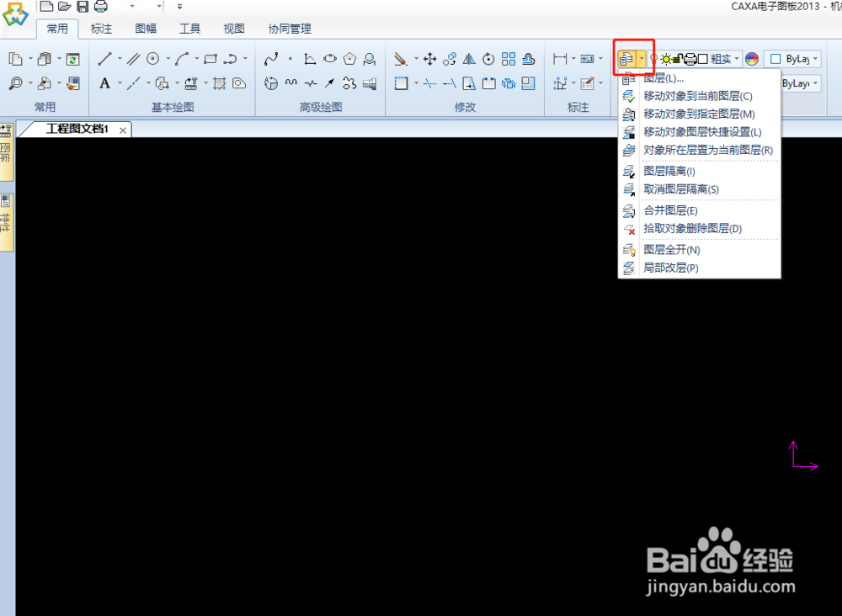842x616 pixels.
Task: Select the 工程图文档1 document tab
Action: point(77,130)
